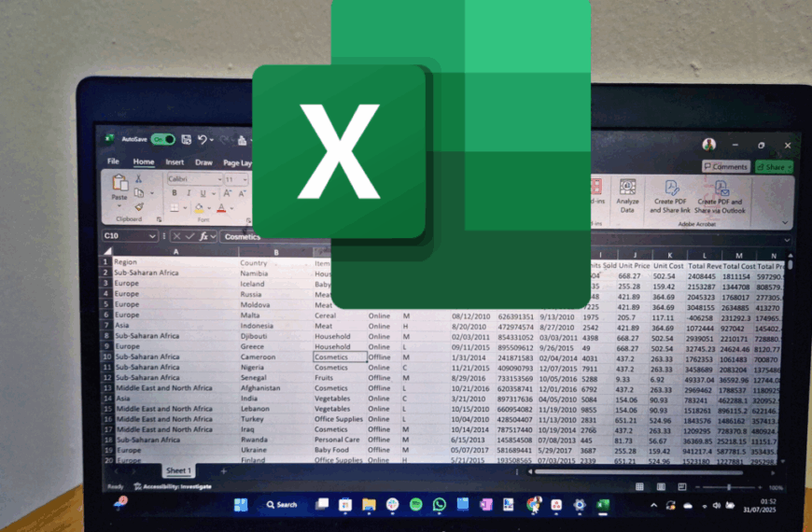
Task: Switch to the Draw ribbon tab
Action: coord(203,162)
